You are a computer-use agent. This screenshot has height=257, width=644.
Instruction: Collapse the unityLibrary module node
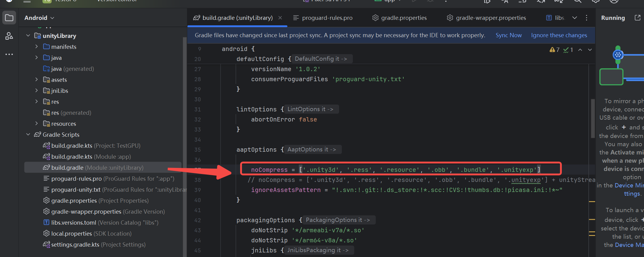tap(28, 35)
